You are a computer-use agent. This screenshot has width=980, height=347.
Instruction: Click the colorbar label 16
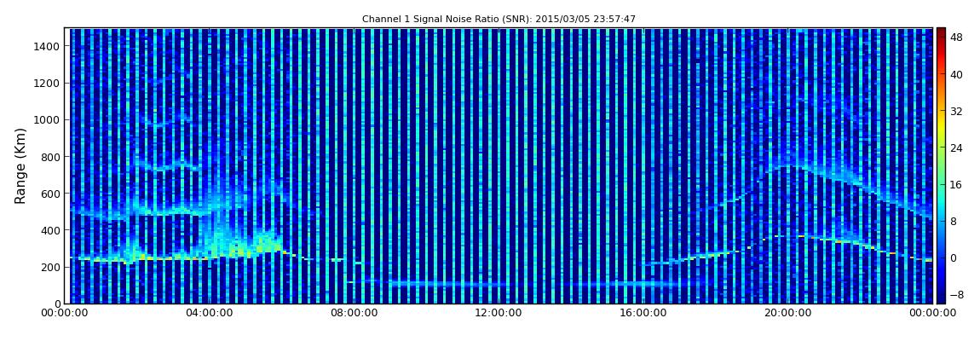pos(956,185)
